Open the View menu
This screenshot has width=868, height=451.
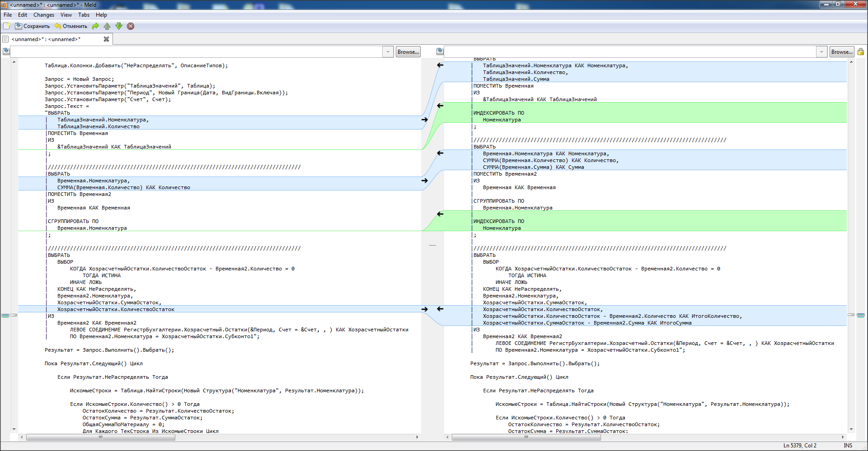[x=66, y=15]
